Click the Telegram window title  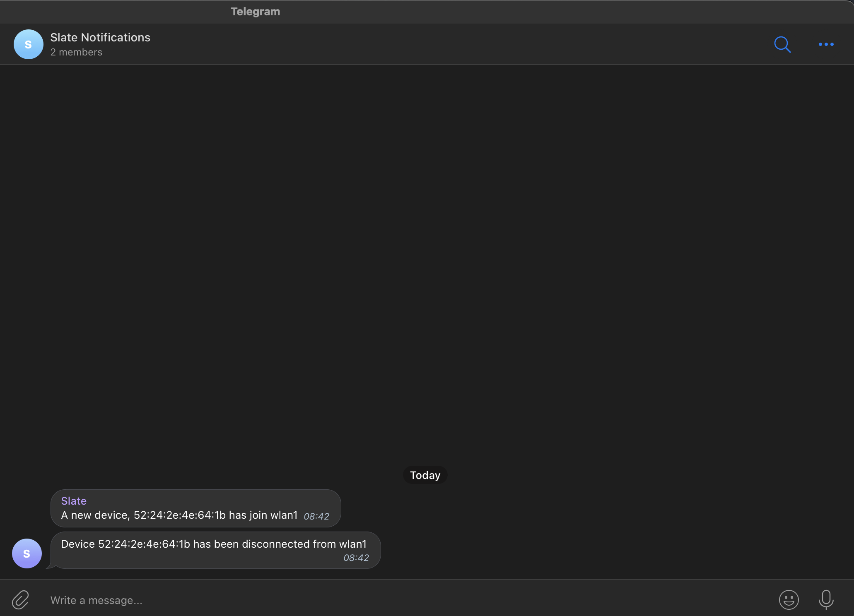[x=255, y=12]
